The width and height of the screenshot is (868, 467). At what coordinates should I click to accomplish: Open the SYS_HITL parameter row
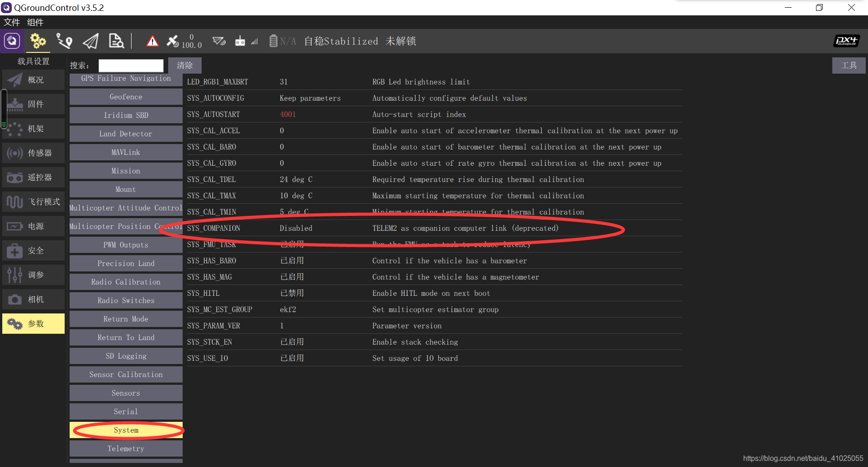(x=434, y=293)
